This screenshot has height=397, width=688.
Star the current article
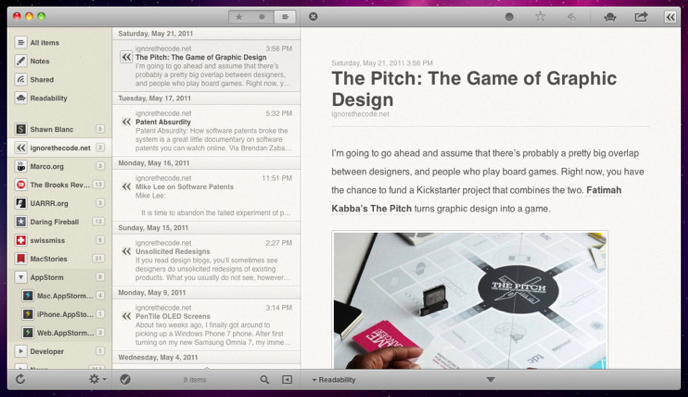540,17
